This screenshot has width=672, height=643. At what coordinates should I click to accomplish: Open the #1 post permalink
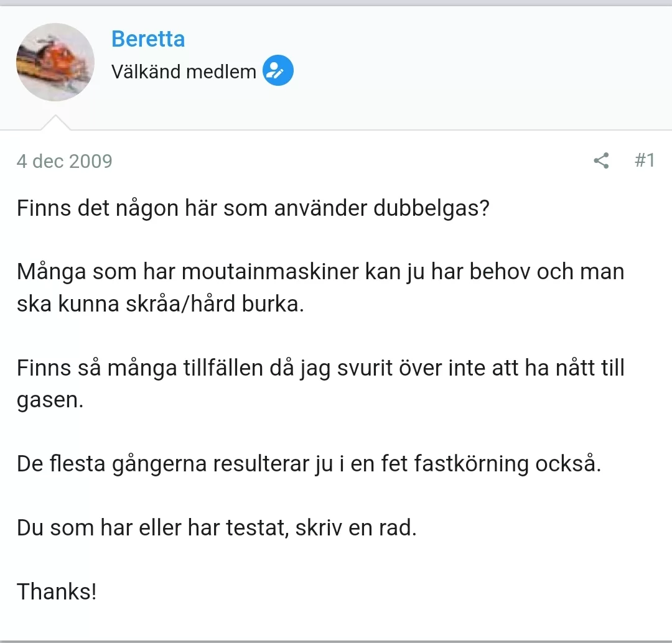tap(645, 160)
